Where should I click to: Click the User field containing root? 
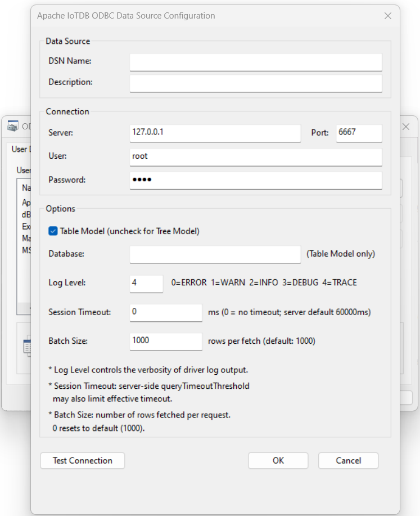pos(255,156)
